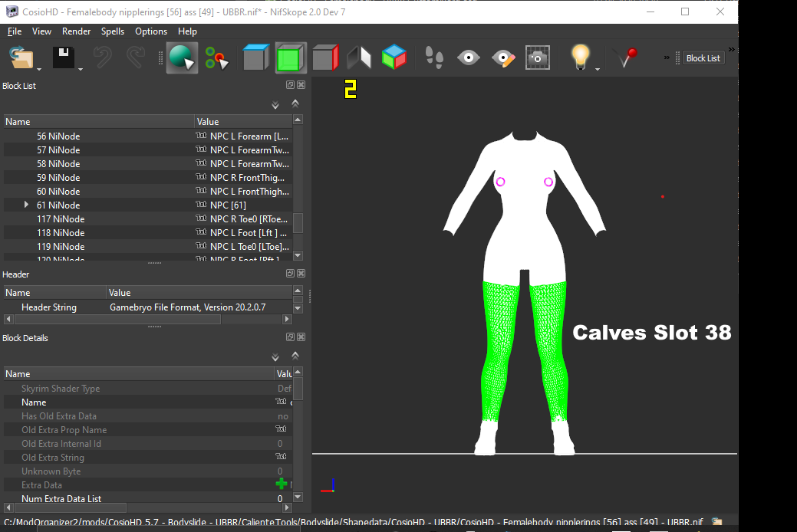Expand all with Block List down chevrons
The height and width of the screenshot is (532, 797).
coord(275,105)
